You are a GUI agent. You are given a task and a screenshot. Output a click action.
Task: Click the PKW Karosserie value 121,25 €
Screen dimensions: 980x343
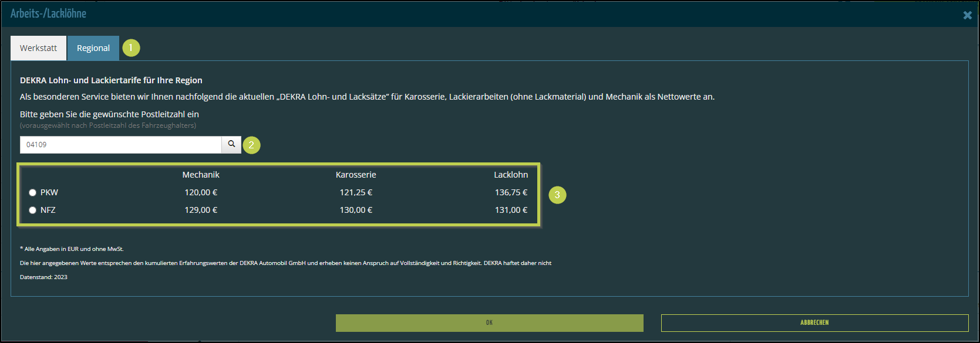pyautogui.click(x=356, y=192)
